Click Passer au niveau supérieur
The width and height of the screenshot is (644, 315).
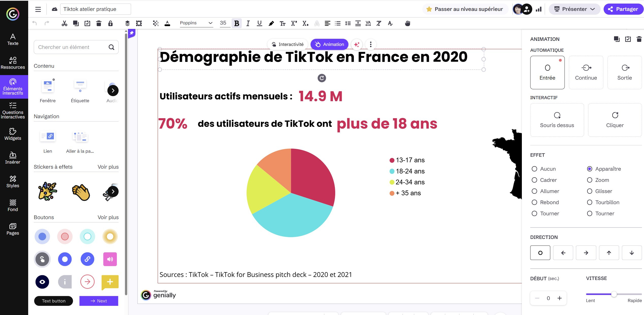coord(465,9)
